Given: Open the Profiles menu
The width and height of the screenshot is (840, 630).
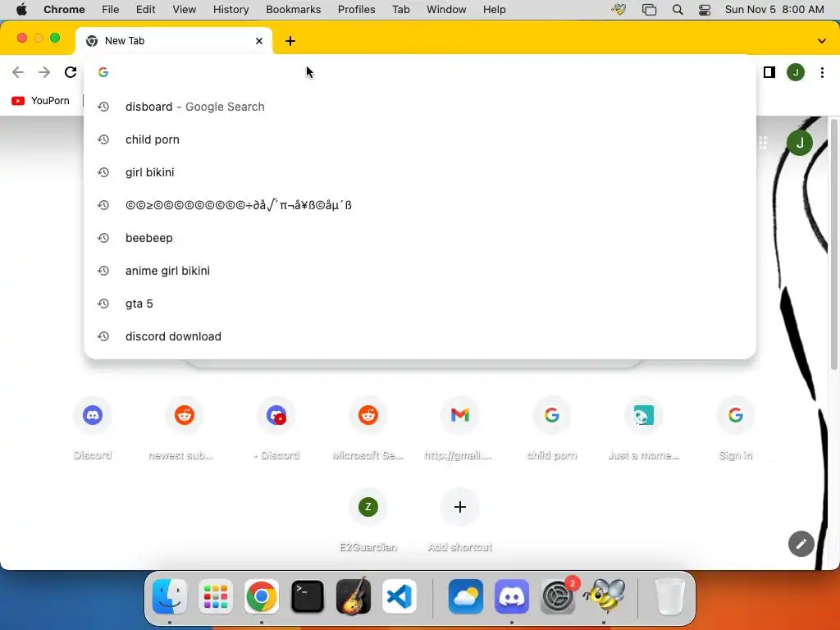Looking at the screenshot, I should pos(356,10).
